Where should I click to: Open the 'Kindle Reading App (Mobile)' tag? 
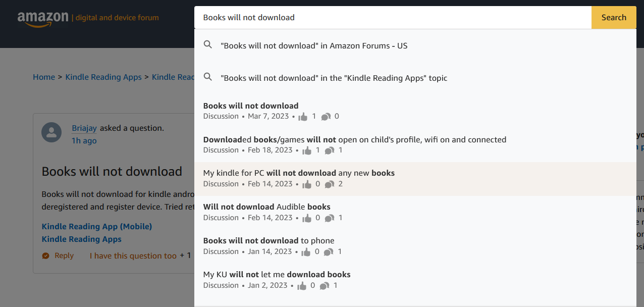coord(96,226)
